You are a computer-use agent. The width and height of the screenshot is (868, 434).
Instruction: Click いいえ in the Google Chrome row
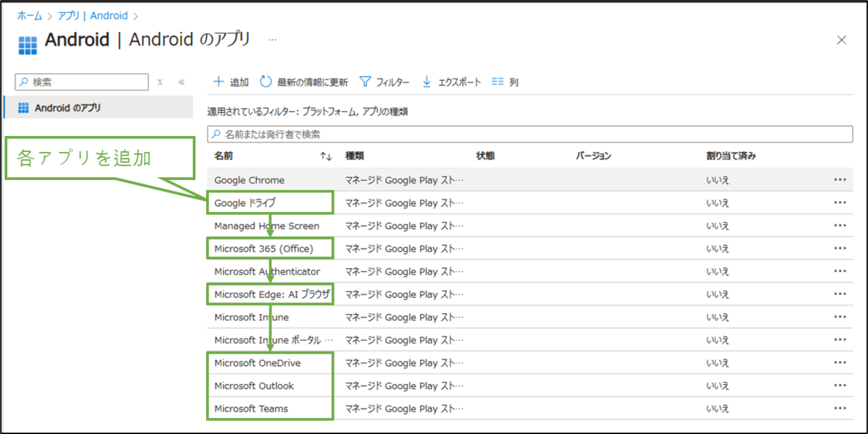click(x=718, y=180)
